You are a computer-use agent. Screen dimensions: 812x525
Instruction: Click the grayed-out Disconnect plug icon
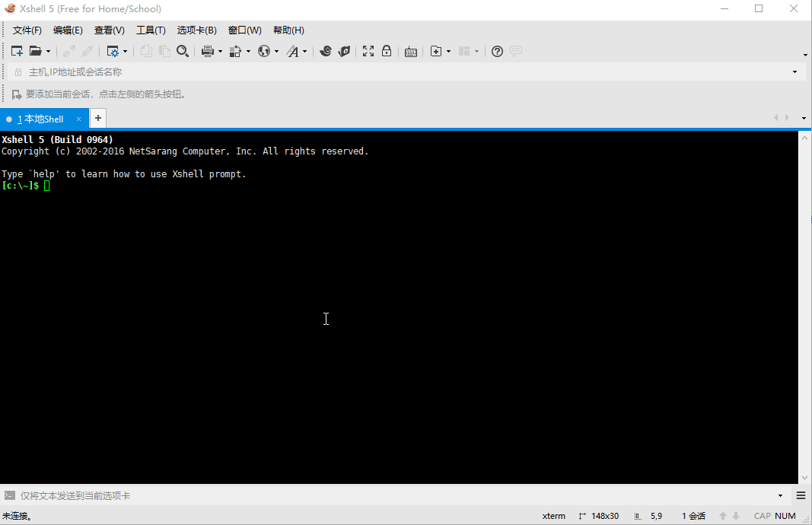coord(88,51)
